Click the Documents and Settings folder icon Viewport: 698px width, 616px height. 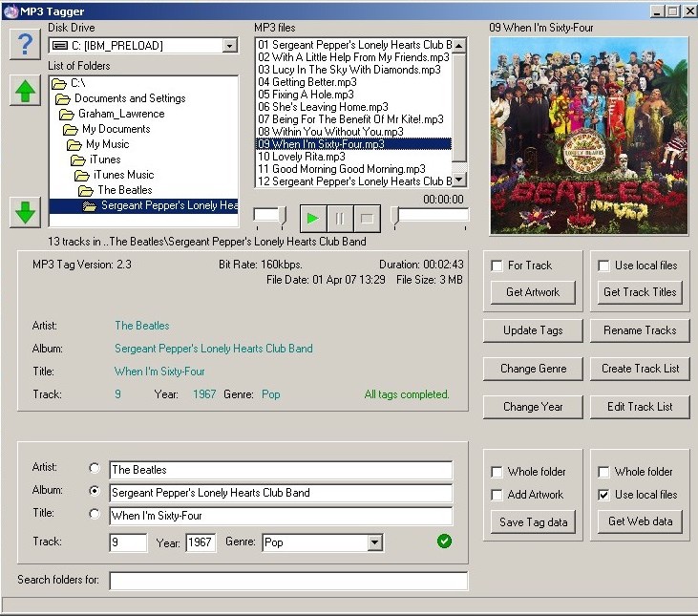tap(63, 98)
